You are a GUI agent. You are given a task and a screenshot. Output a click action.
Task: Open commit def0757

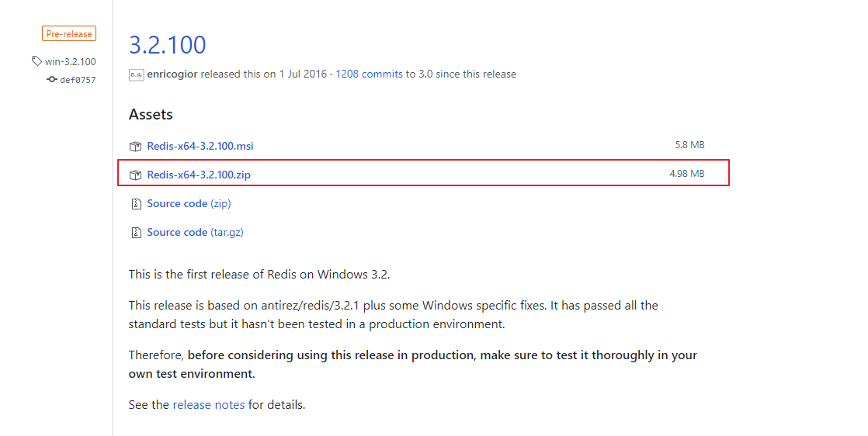tap(78, 80)
